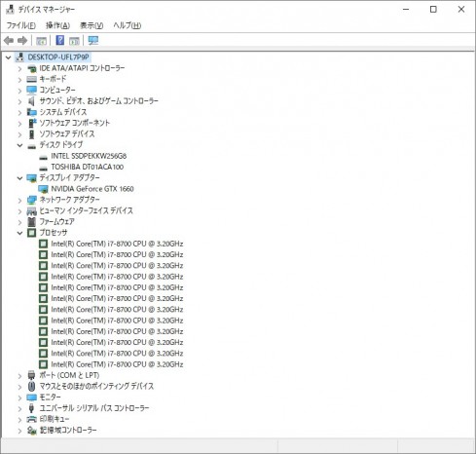Collapse the ディスプレイ アダプター category
476x454 pixels.
click(x=19, y=178)
